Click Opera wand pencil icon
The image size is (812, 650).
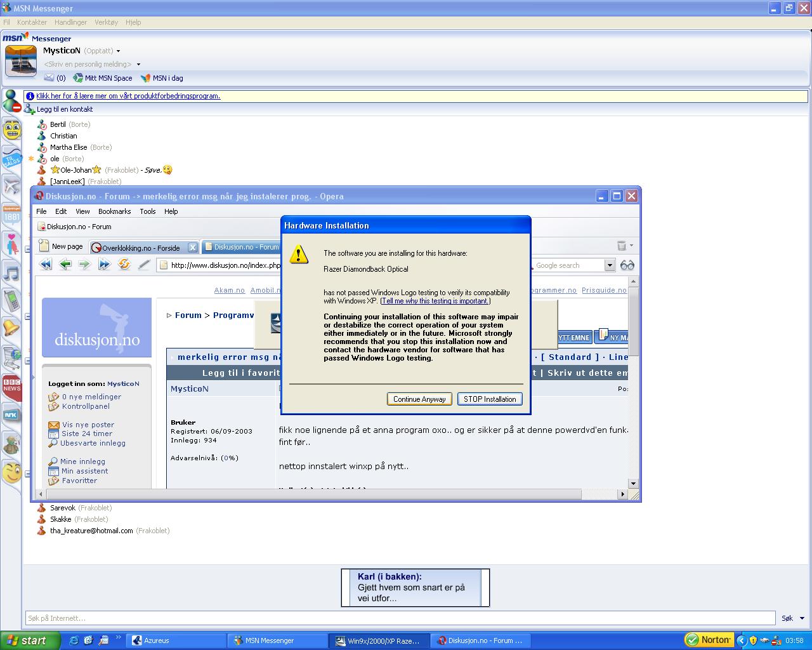pyautogui.click(x=144, y=265)
